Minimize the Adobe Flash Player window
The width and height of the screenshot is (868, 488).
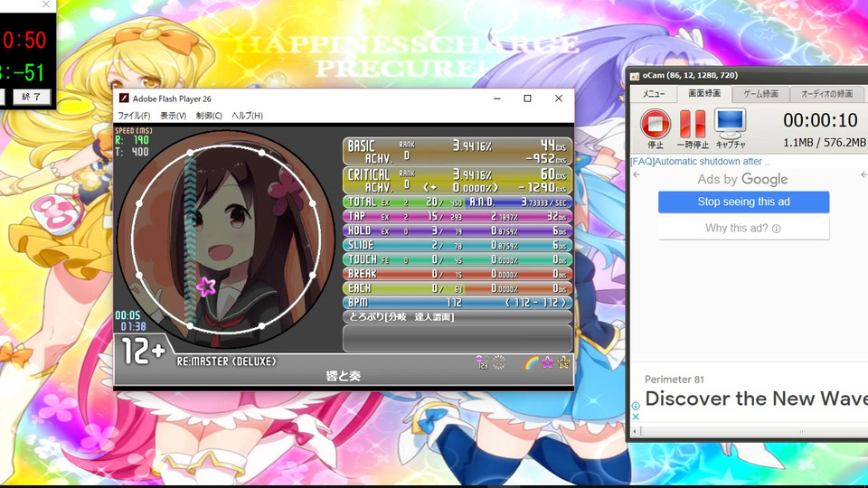(497, 99)
